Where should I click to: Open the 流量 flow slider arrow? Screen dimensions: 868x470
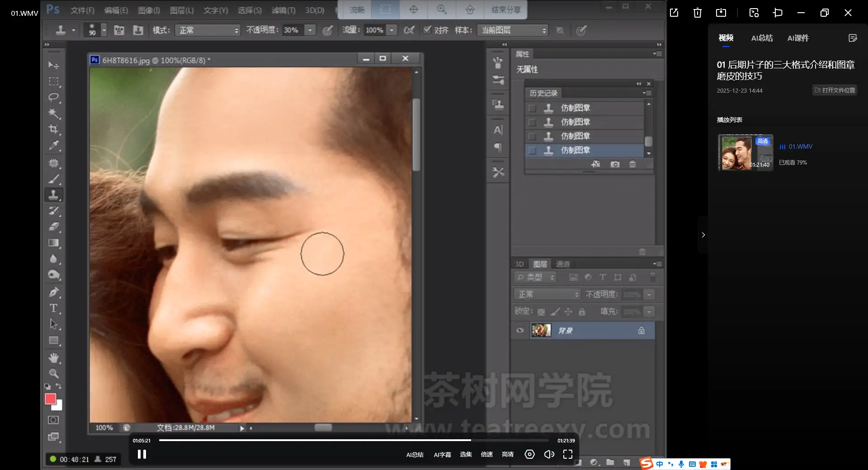tap(392, 30)
